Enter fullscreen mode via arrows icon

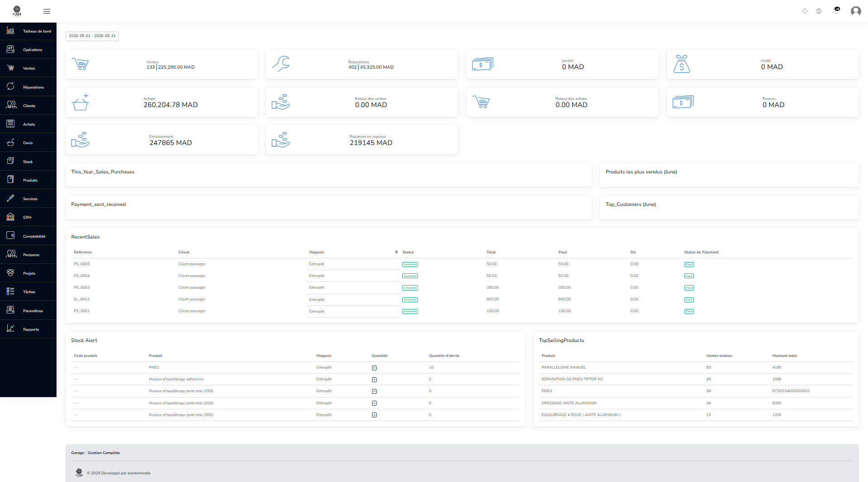pos(805,11)
